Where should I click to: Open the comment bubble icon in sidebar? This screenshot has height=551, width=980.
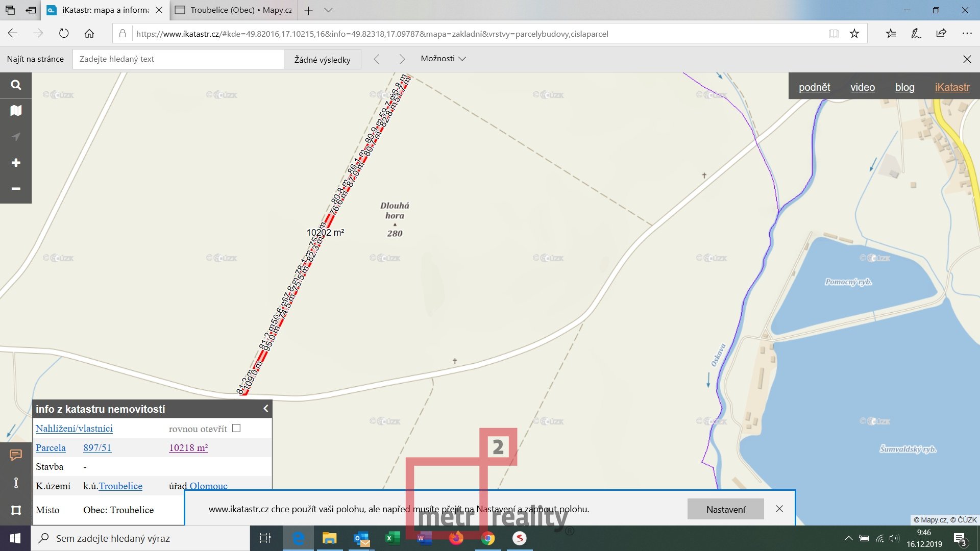(16, 455)
